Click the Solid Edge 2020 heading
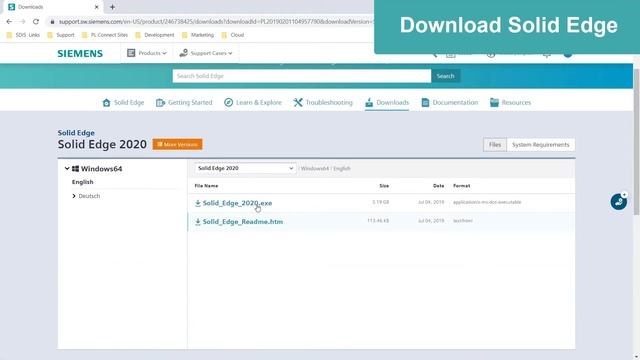Screen dimensions: 640x360 (102, 144)
